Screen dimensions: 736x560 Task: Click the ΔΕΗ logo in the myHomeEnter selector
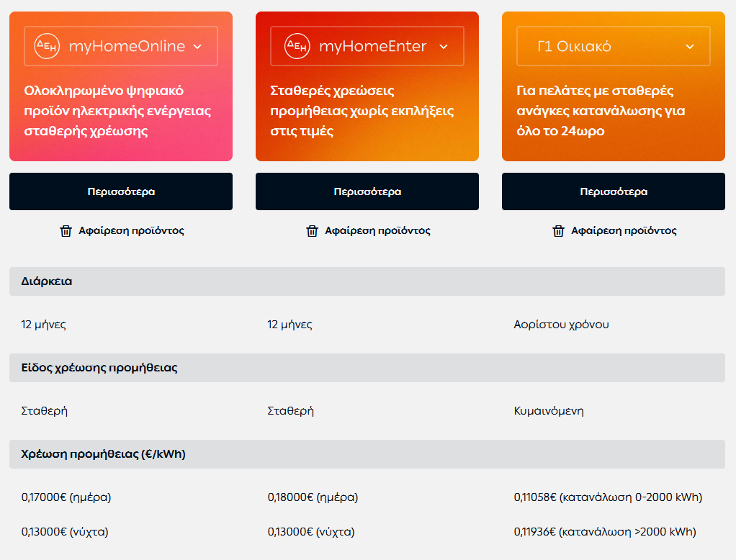point(297,46)
